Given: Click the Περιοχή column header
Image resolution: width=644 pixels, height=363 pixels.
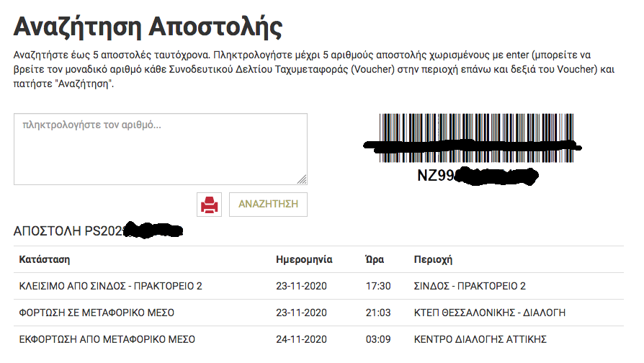Looking at the screenshot, I should pyautogui.click(x=433, y=259).
